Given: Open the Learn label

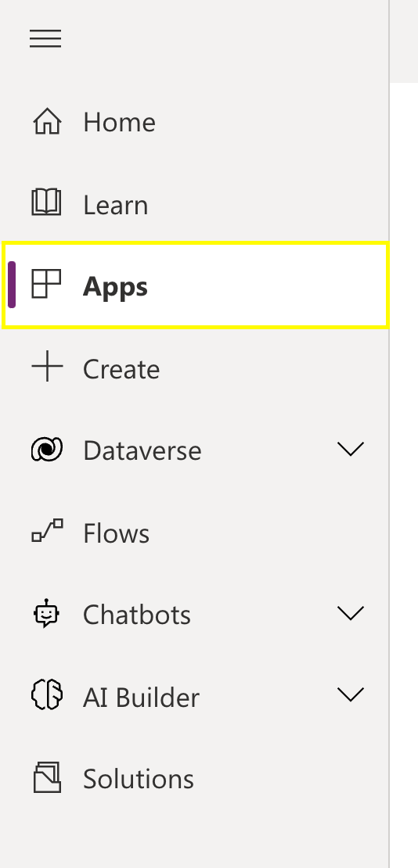Looking at the screenshot, I should click(116, 205).
